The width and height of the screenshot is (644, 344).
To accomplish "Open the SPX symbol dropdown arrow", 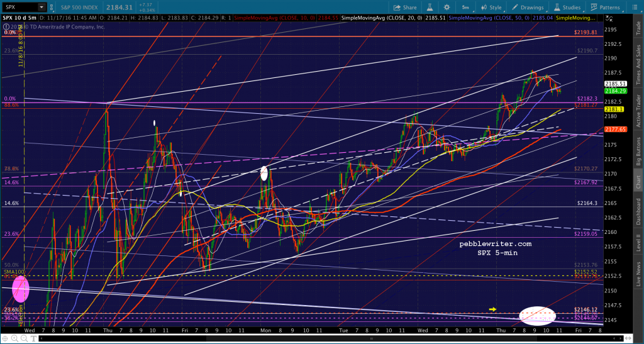I will point(42,7).
